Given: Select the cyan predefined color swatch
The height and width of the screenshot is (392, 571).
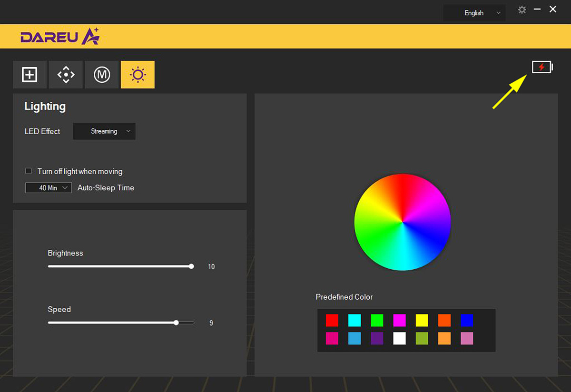Looking at the screenshot, I should coord(354,320).
